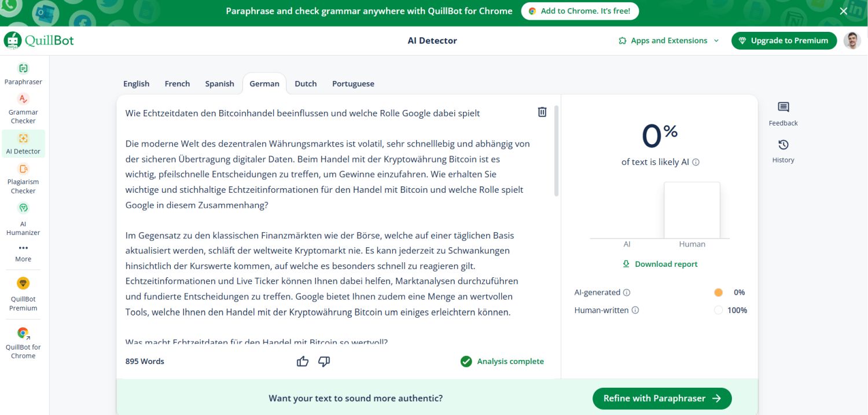Open the Paraphraser tool in sidebar

click(23, 74)
